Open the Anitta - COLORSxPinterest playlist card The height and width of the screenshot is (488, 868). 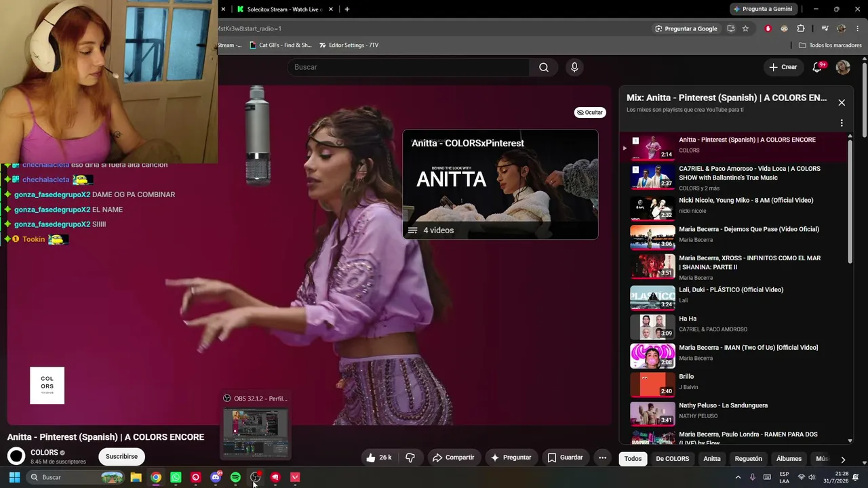[x=500, y=184]
